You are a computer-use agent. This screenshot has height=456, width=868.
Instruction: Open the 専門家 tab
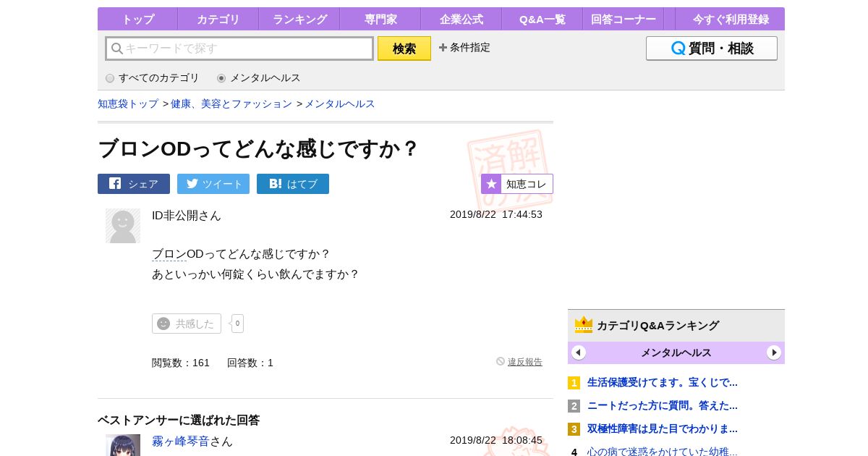(x=380, y=19)
